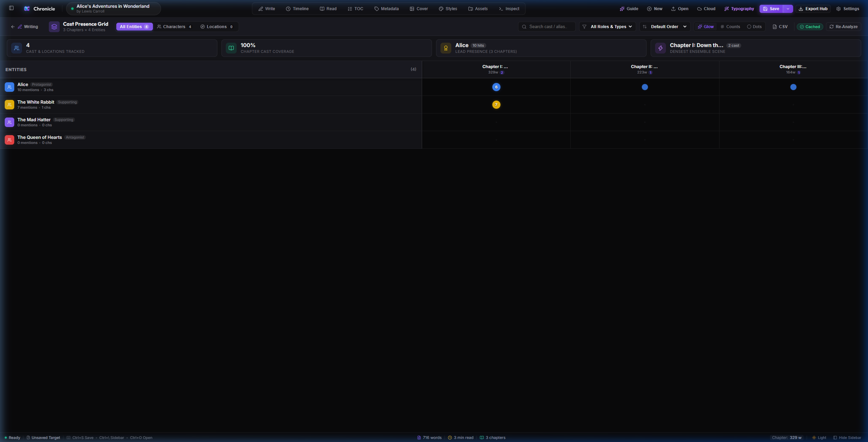
Task: Click the Re-Analyze button
Action: pos(844,27)
